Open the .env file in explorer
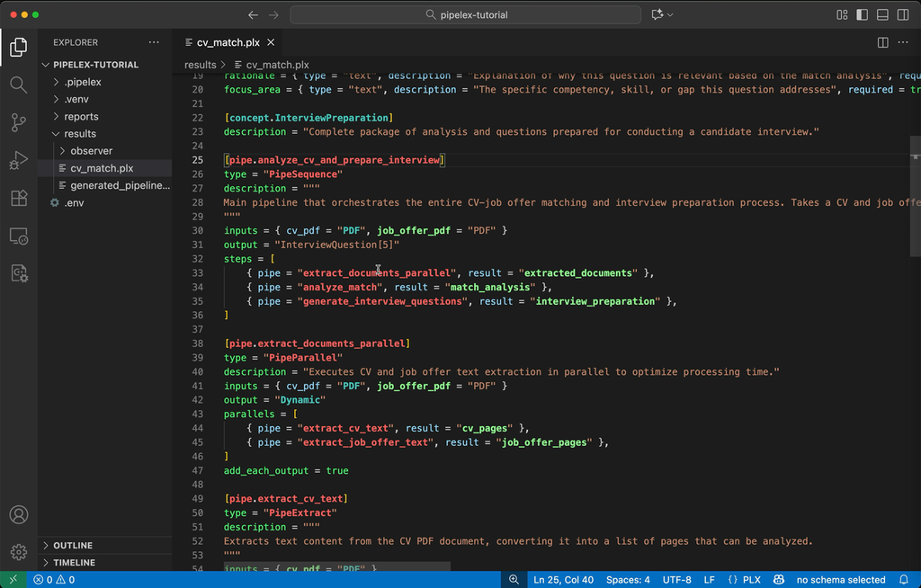This screenshot has height=588, width=921. point(74,202)
